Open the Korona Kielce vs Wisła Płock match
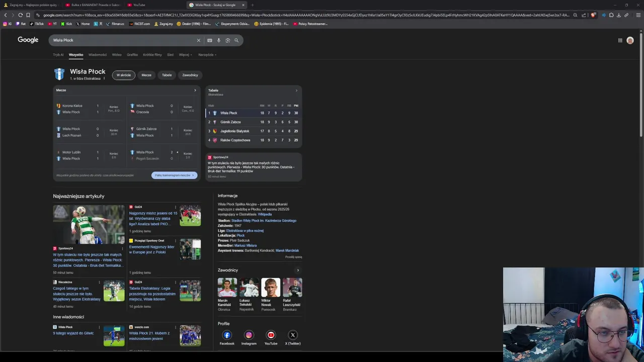Viewport: 644px width, 362px height. click(x=89, y=109)
